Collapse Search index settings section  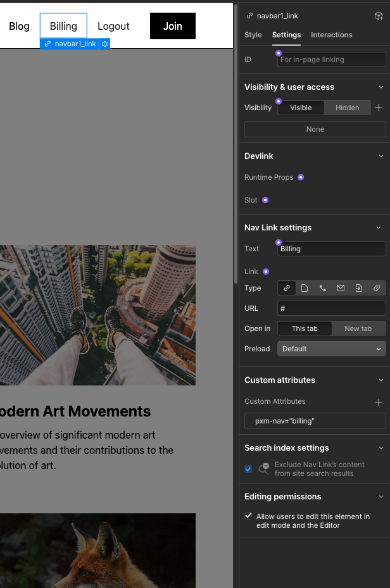coord(381,447)
